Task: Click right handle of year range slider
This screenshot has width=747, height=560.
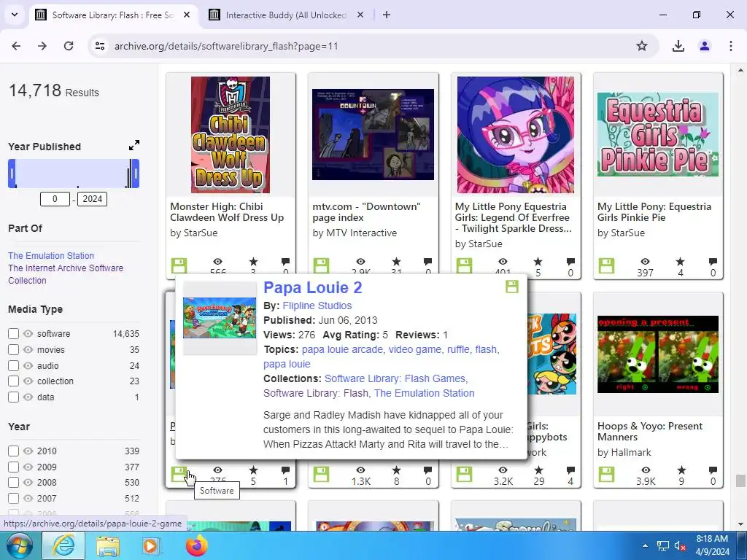Action: pos(135,174)
